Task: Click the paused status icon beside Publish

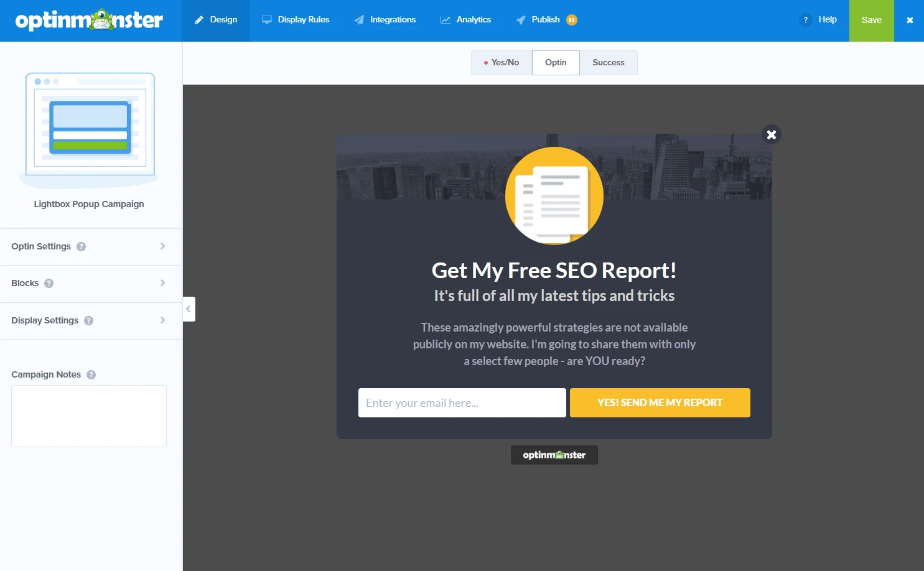Action: point(572,20)
